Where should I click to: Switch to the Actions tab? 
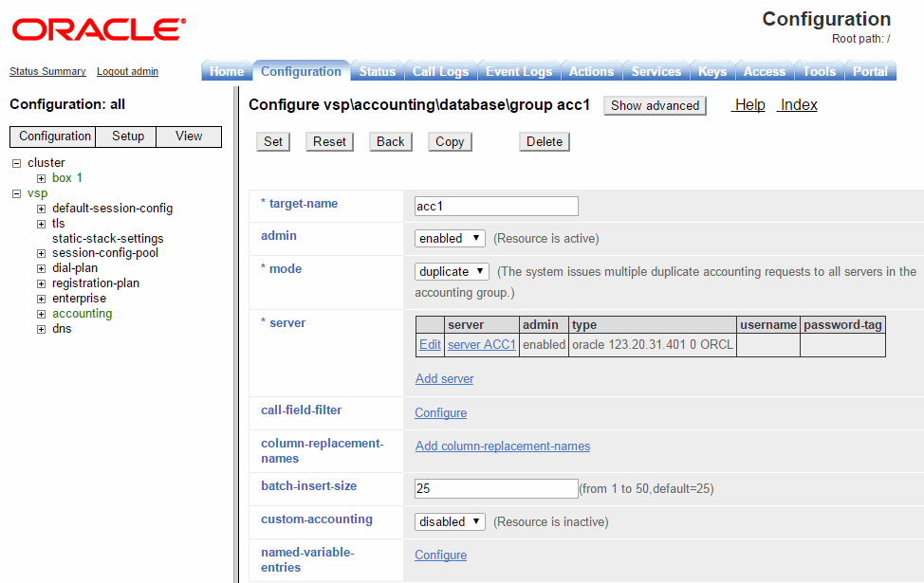(x=591, y=71)
